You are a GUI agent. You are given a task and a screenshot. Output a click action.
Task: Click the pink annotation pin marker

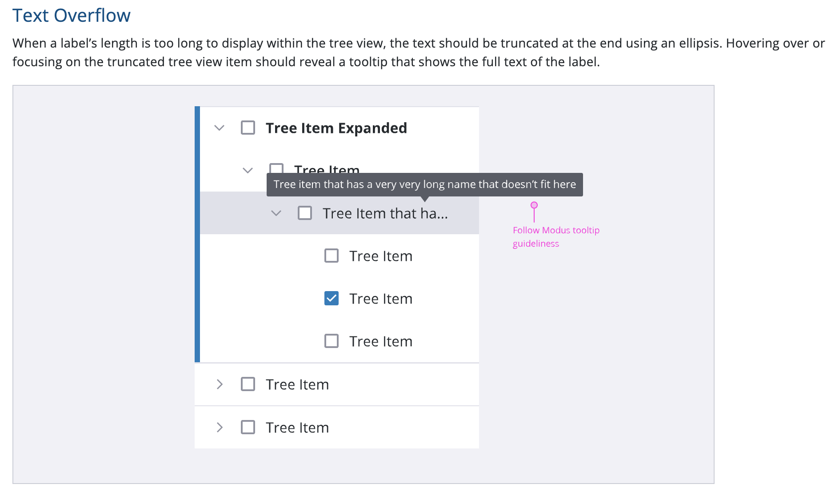coord(534,205)
